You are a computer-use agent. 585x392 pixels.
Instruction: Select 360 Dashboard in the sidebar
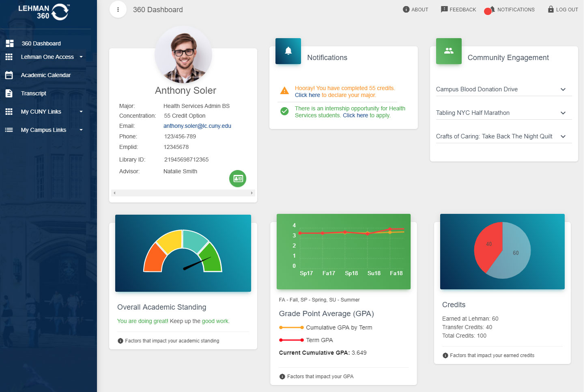[x=41, y=43]
